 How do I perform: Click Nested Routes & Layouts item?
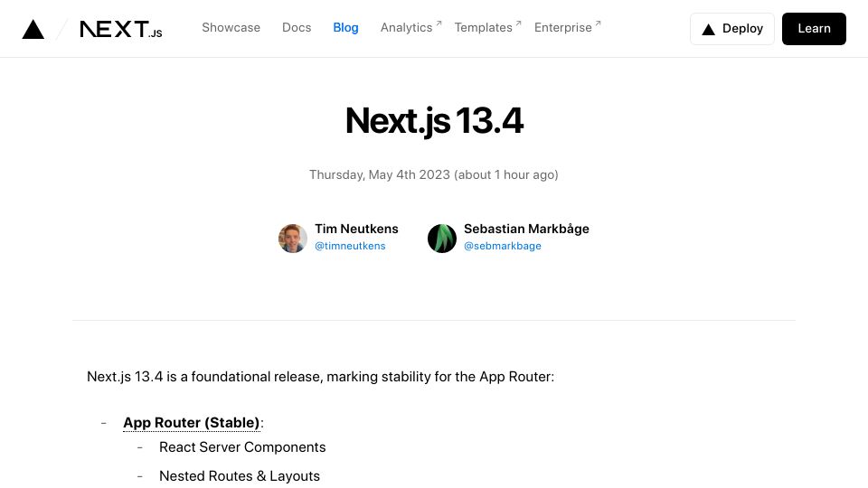coord(239,476)
